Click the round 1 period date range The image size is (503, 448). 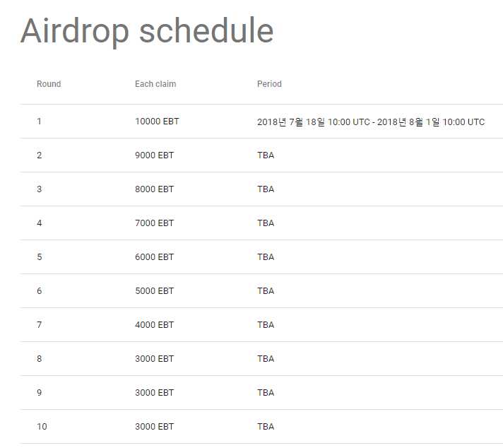click(370, 122)
